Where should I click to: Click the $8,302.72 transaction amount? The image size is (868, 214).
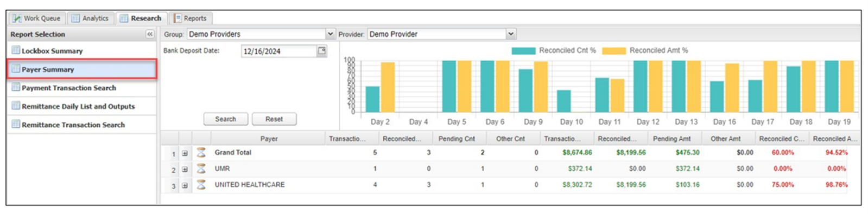pyautogui.click(x=577, y=185)
